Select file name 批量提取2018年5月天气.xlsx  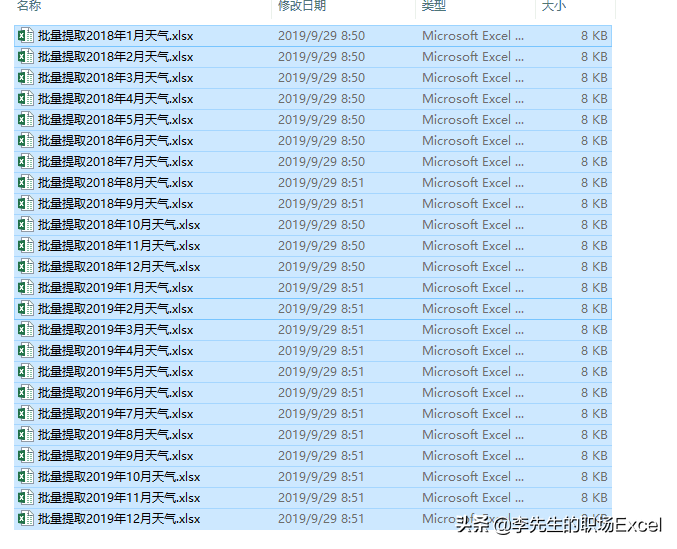[x=115, y=120]
